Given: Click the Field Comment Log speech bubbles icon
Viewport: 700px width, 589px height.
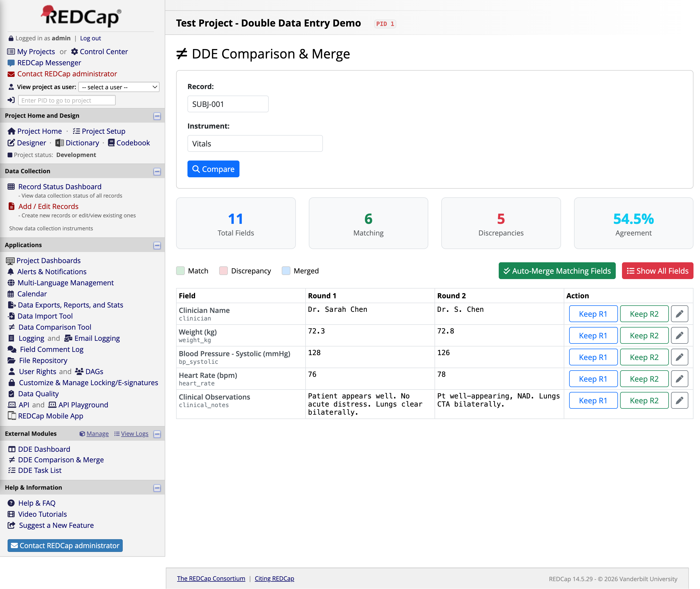Looking at the screenshot, I should (12, 349).
